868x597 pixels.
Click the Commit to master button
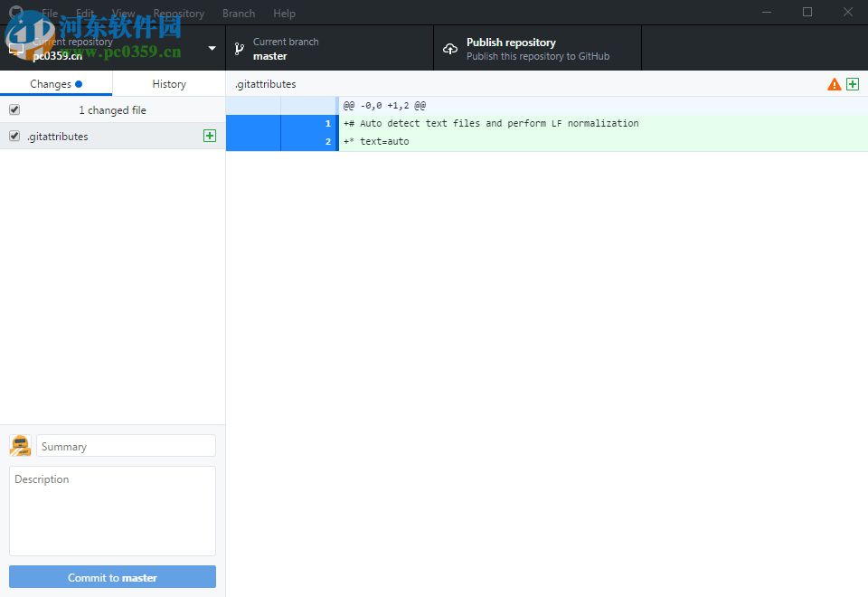(112, 576)
